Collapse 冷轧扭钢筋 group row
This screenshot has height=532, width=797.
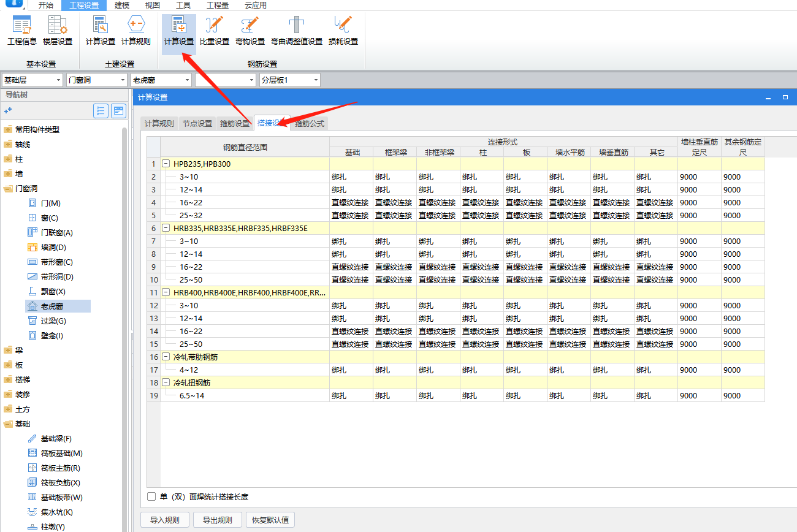166,383
